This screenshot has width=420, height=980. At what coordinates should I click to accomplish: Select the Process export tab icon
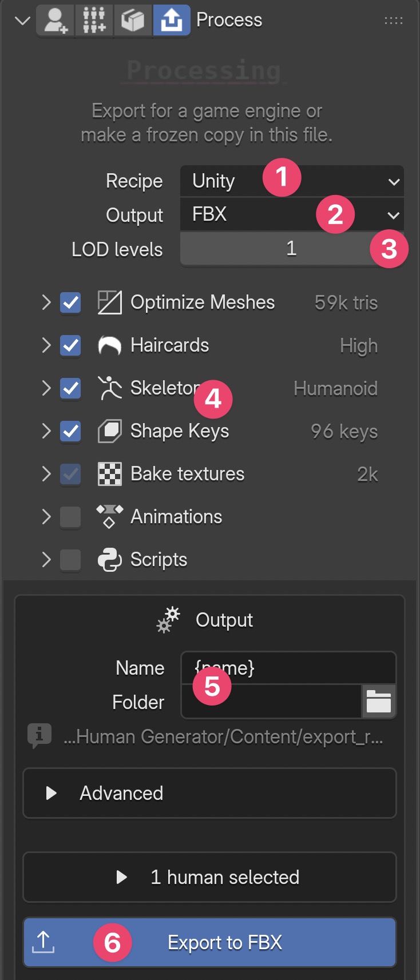pyautogui.click(x=171, y=20)
